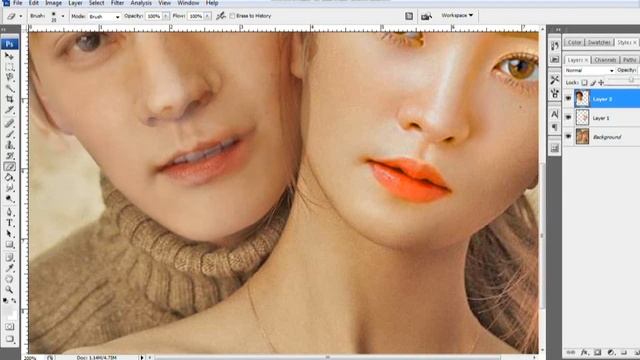
Task: Open Tool Presets panel from the dock
Action: [x=554, y=79]
